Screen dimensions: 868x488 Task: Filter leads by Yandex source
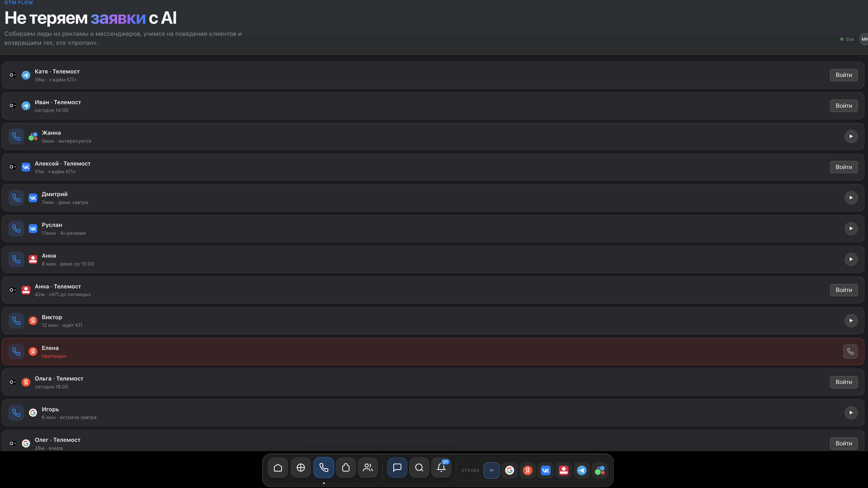(528, 470)
